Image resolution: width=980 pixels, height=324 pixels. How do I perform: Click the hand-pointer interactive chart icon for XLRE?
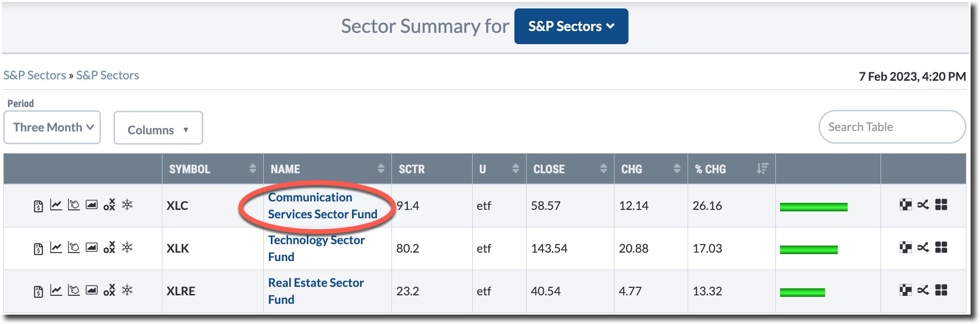click(x=74, y=290)
